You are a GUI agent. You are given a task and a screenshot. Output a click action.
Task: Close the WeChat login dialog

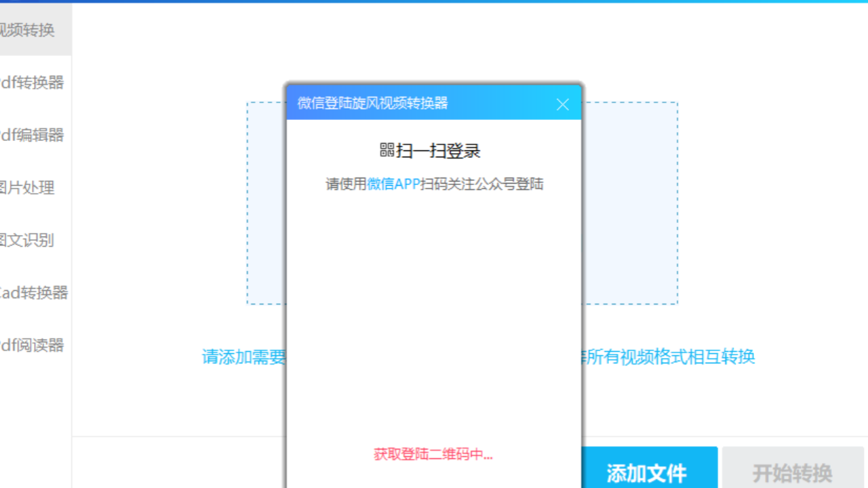click(x=562, y=104)
